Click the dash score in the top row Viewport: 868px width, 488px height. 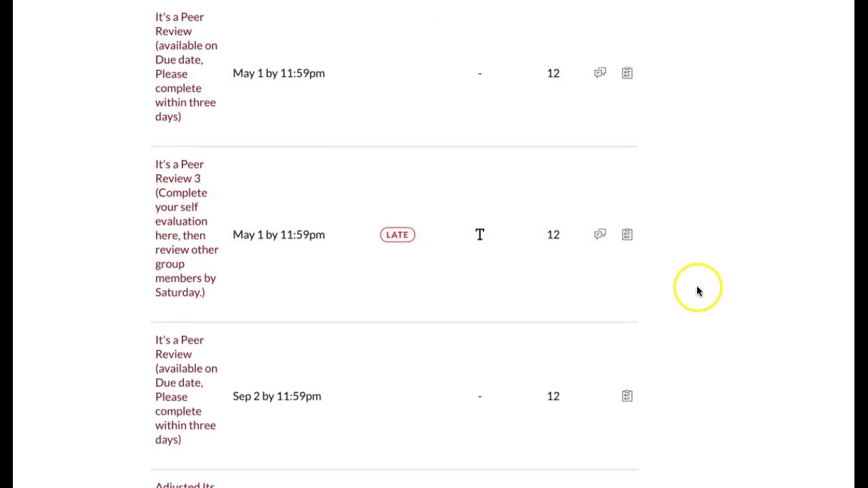tap(479, 73)
